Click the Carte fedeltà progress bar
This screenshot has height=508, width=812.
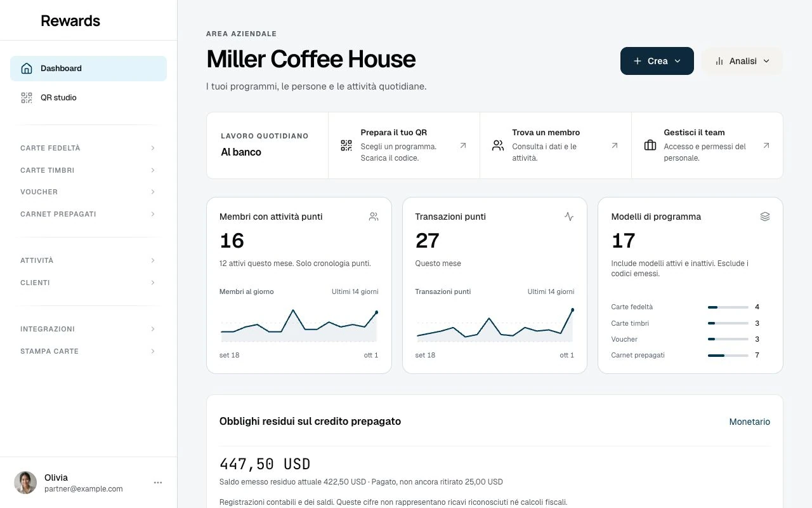(728, 307)
